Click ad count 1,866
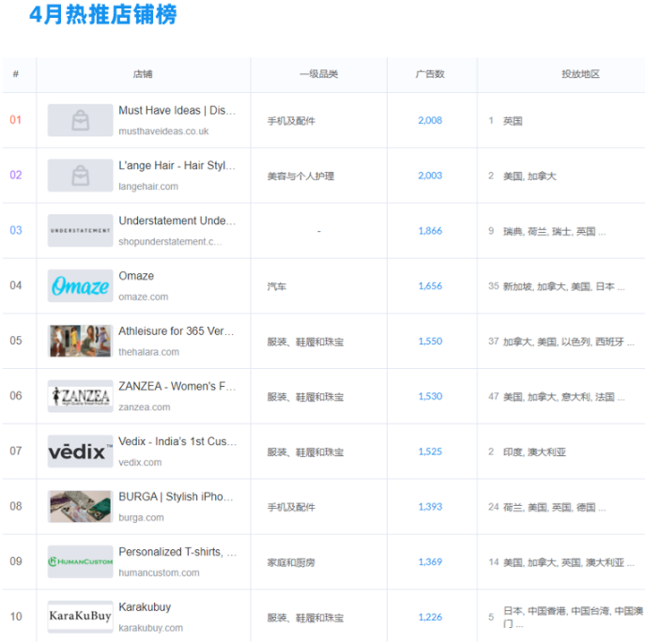This screenshot has height=644, width=645. click(x=430, y=231)
